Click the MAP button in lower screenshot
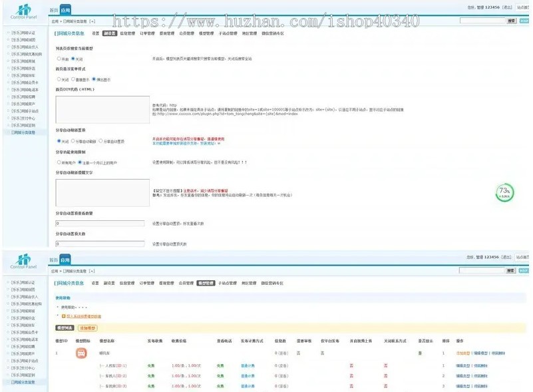 pyautogui.click(x=524, y=271)
